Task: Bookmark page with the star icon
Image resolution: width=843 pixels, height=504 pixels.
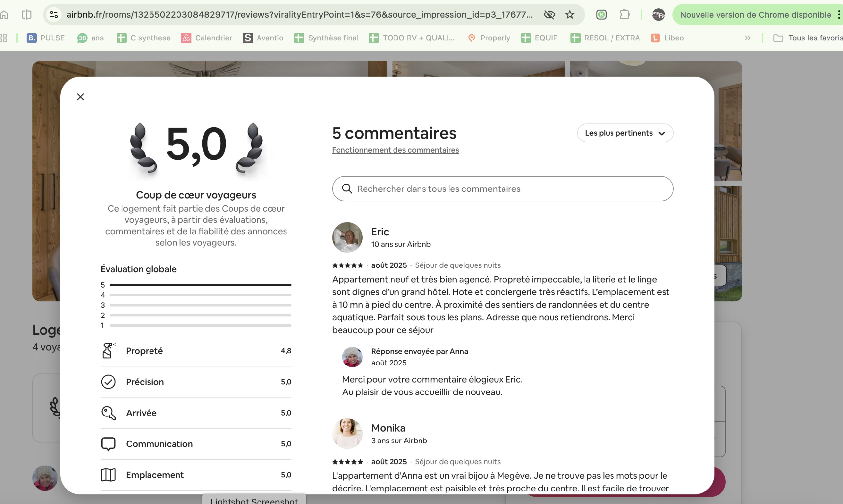Action: pos(569,14)
